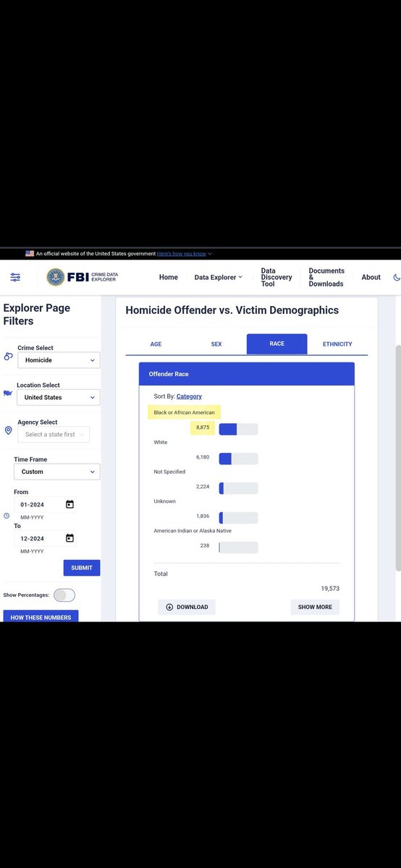Click the total value 19,573
This screenshot has height=868, width=401.
[330, 589]
